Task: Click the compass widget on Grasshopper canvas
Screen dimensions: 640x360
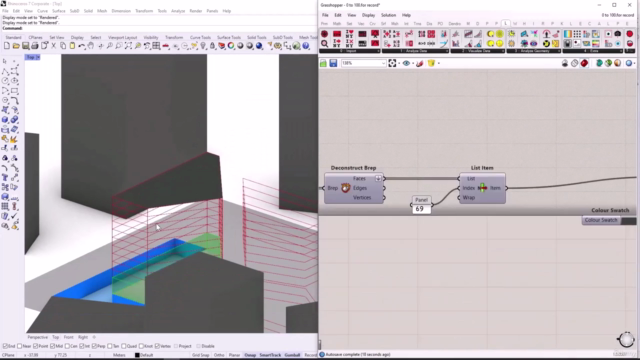Action: 626,339
